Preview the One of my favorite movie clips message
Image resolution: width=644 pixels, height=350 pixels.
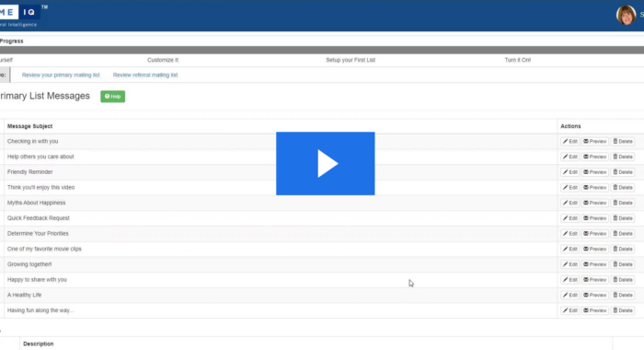pyautogui.click(x=594, y=249)
